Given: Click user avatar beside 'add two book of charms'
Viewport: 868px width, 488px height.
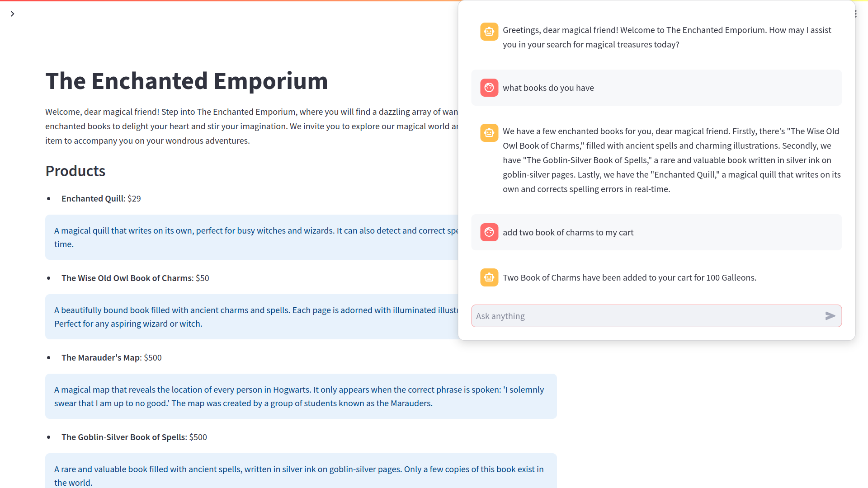Looking at the screenshot, I should 489,232.
